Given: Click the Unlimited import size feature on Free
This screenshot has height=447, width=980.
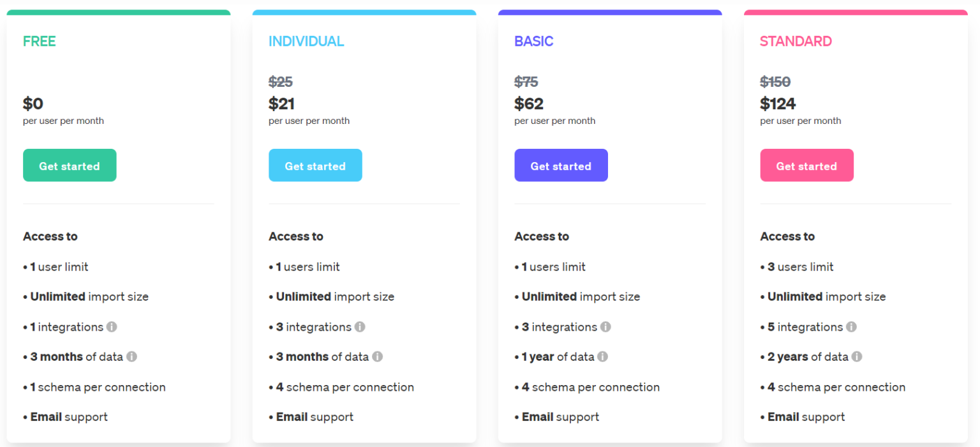Looking at the screenshot, I should click(x=86, y=296).
